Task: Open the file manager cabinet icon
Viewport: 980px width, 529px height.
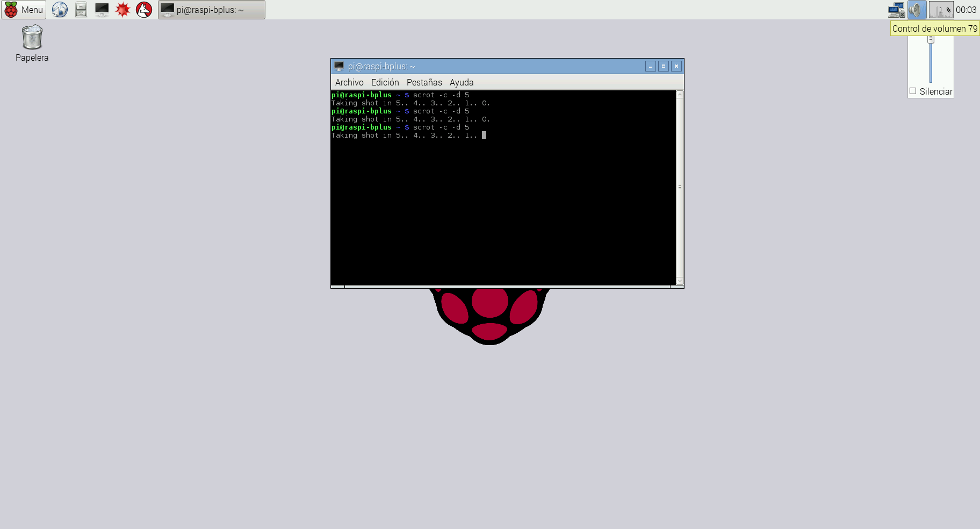Action: point(81,10)
